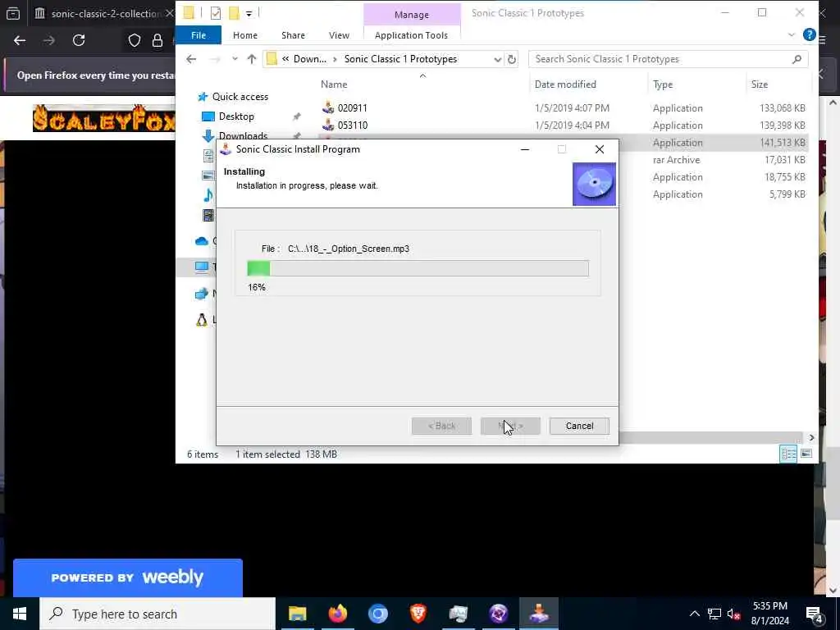The width and height of the screenshot is (840, 630).
Task: Expand the address bar history dropdown
Action: click(497, 59)
